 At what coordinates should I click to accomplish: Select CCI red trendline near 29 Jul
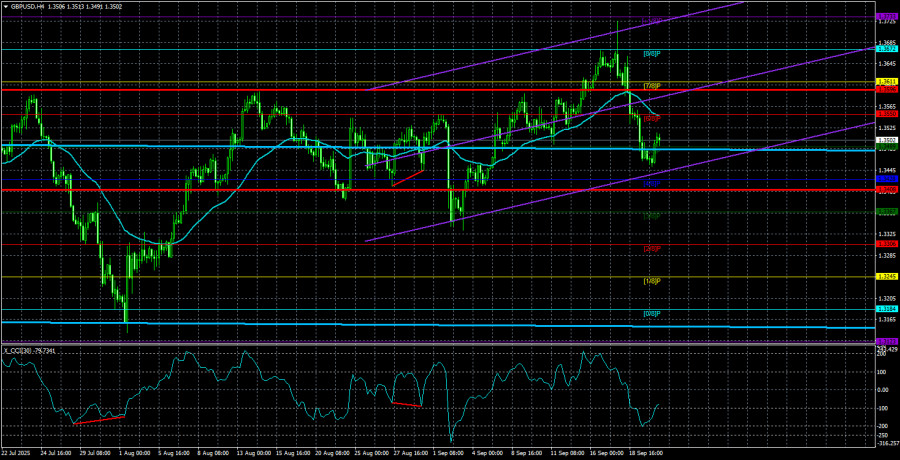[98, 418]
